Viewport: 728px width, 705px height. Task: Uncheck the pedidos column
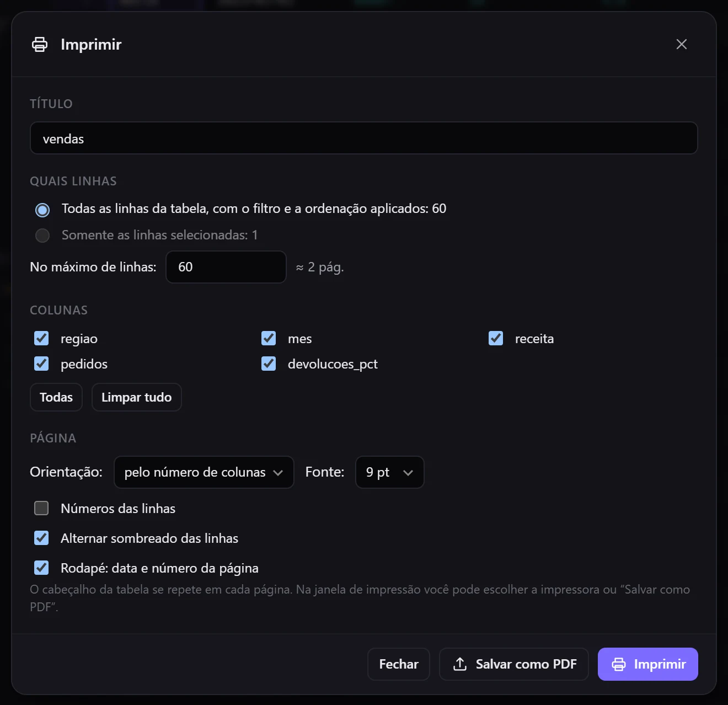point(41,364)
